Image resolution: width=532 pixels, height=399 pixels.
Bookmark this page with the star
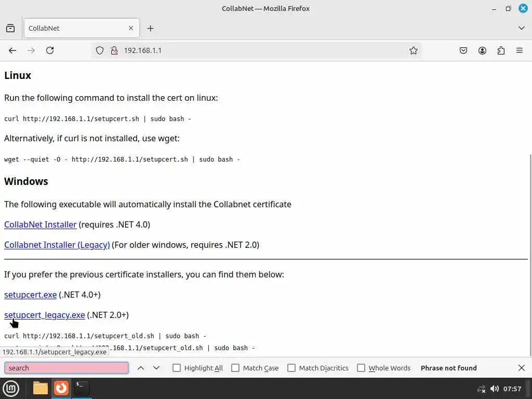[413, 50]
